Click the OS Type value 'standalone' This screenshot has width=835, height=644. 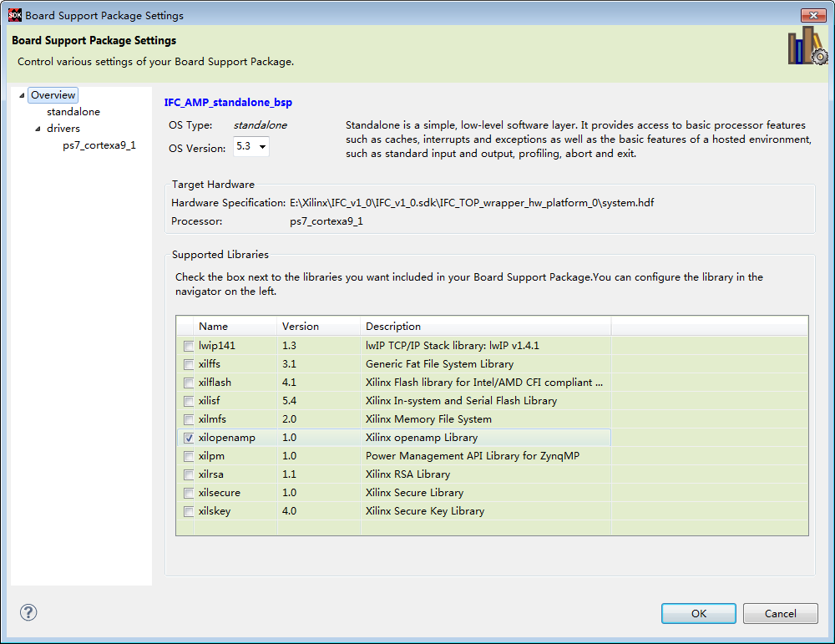click(260, 125)
